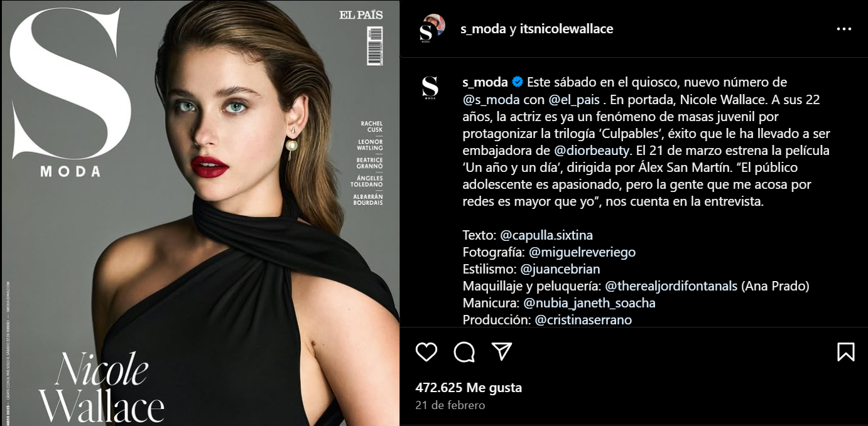Open the three-dot more options menu

pos(844,29)
